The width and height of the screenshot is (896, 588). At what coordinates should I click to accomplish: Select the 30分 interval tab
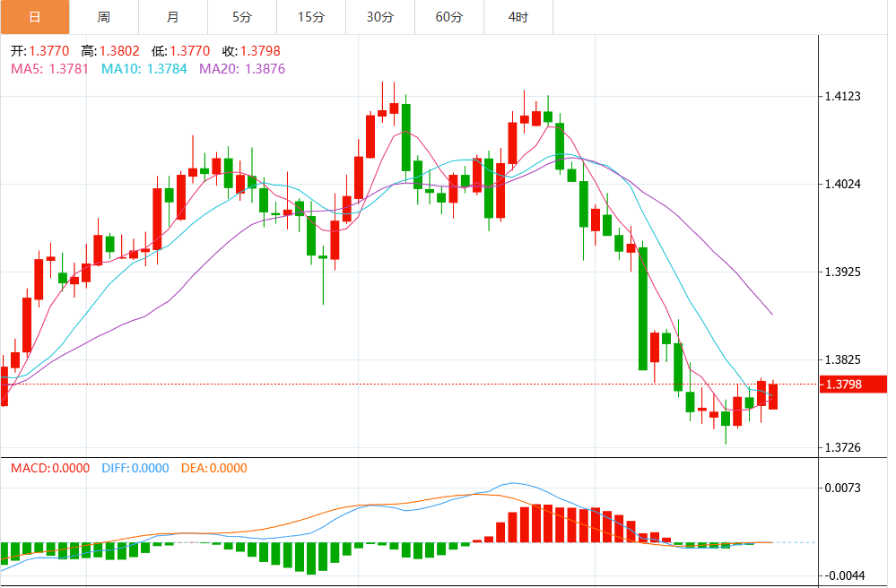[380, 17]
